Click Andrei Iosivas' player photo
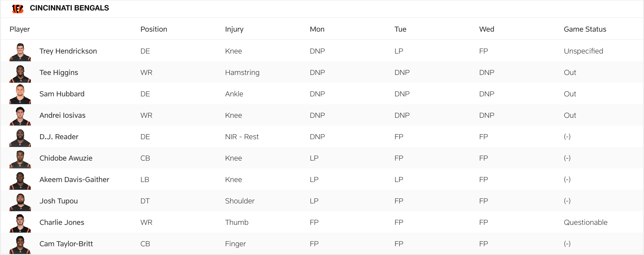Viewport: 644px width, 255px height. 20,116
